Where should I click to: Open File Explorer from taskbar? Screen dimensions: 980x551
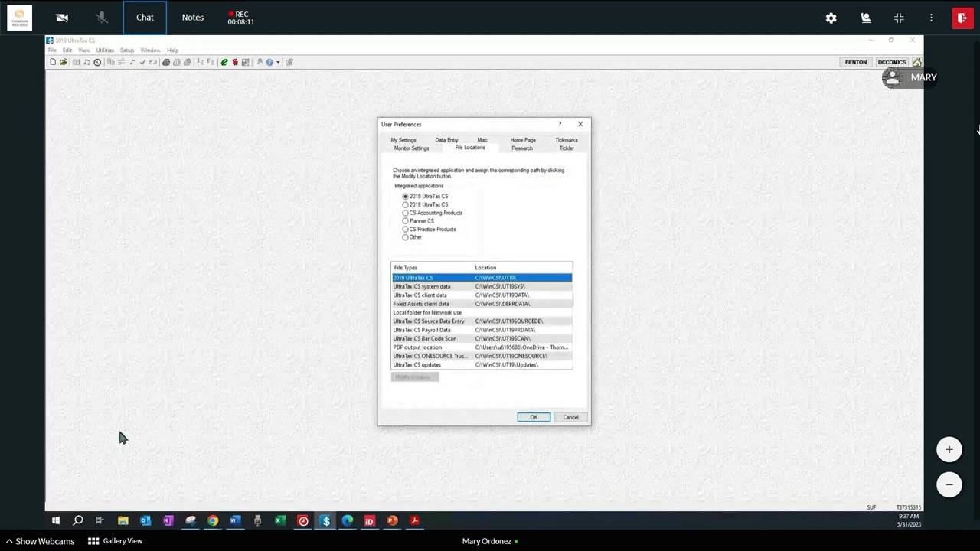coord(122,520)
